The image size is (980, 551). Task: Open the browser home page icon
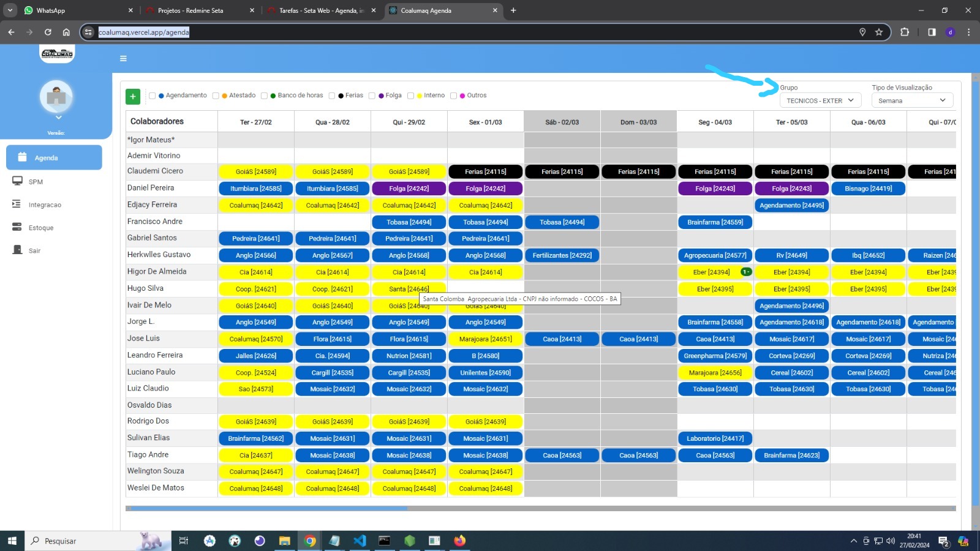coord(66,32)
